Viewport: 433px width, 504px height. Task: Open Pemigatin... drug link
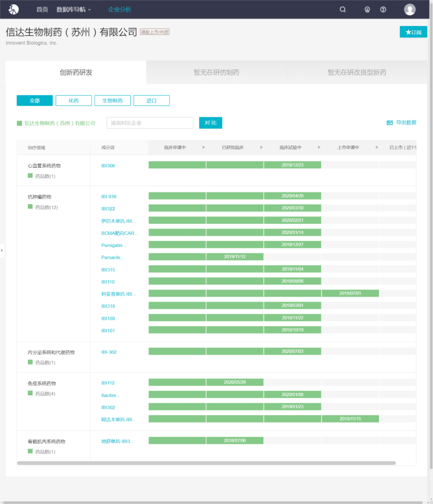114,245
